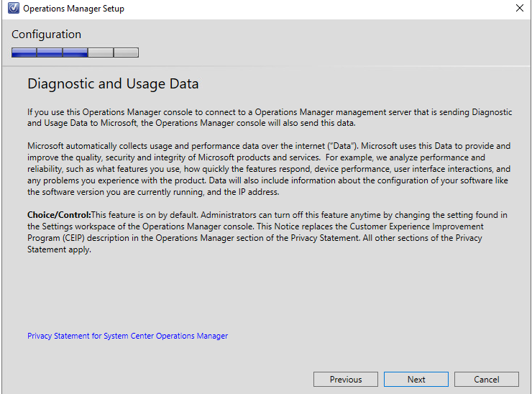Click paragraph starting "If you use this Operations Manager"
Screen dimensions: 532x394
270,117
